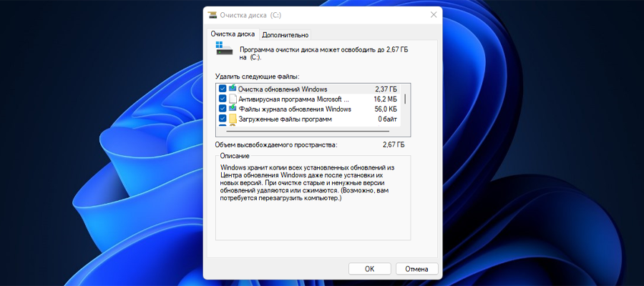Uncheck Загруженные файлы программ checkbox

click(x=223, y=119)
